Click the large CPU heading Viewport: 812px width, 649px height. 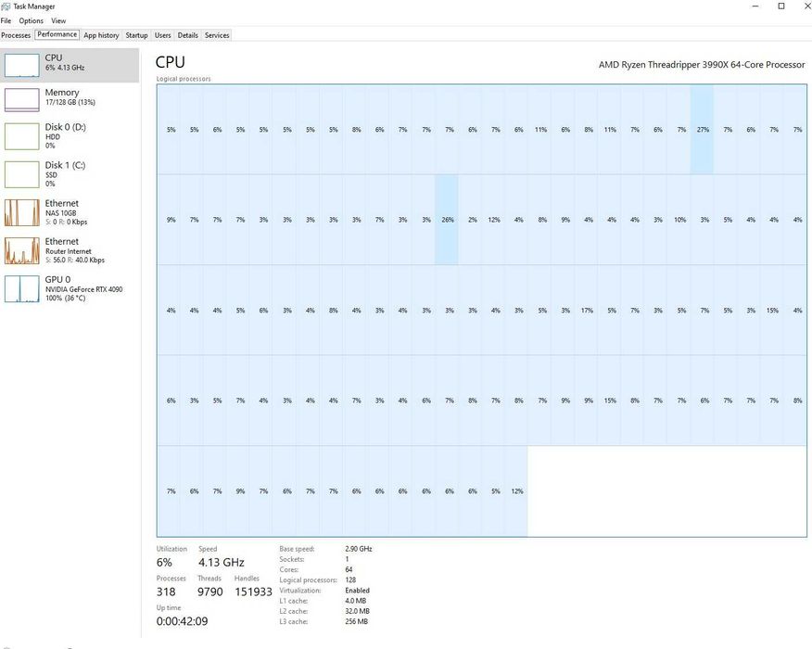click(x=170, y=62)
